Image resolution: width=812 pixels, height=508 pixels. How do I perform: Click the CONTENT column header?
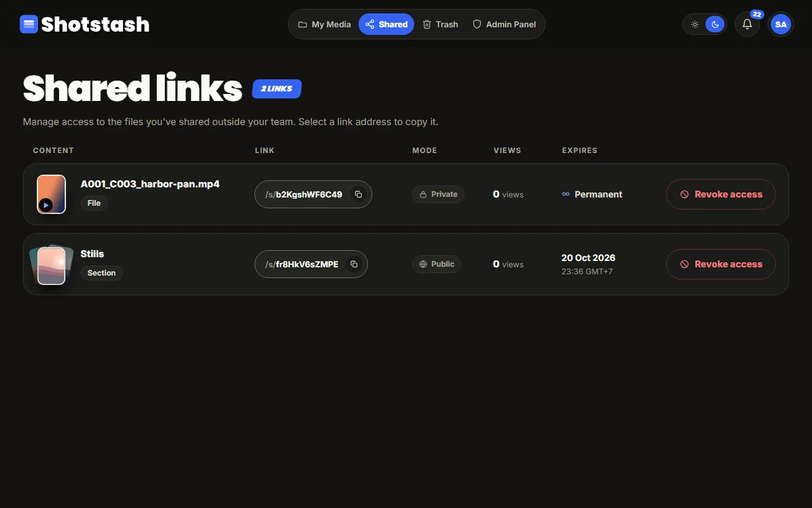point(53,150)
